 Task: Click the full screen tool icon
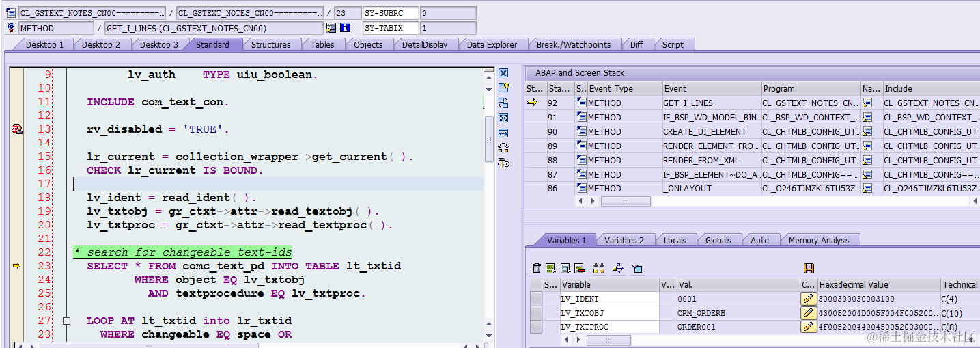(x=503, y=118)
